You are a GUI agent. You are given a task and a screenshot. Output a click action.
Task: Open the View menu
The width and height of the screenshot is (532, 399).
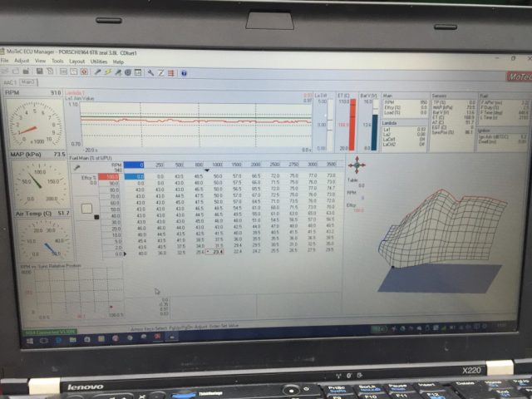tap(40, 61)
